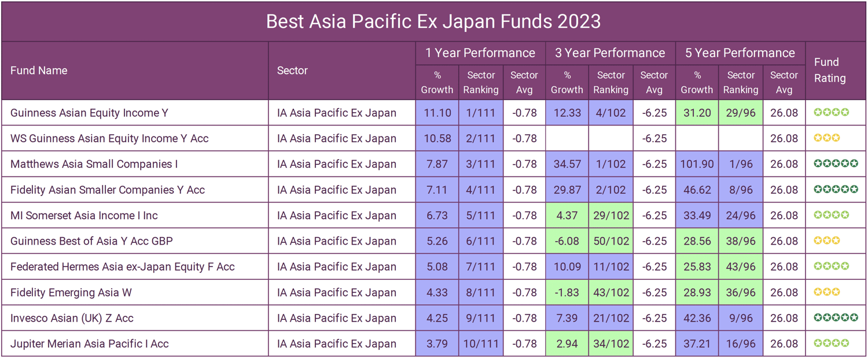Click the four-star rating for MI Somerset Asia Income
Viewport: 868px width, 358px height.
[x=831, y=215]
